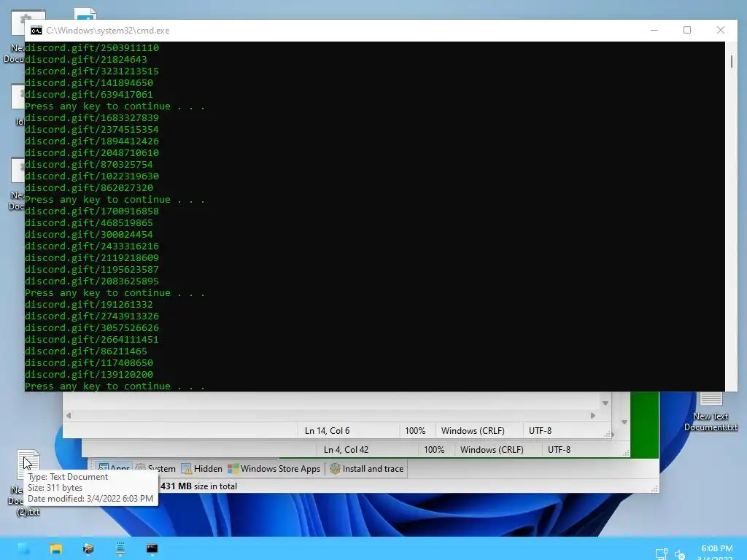Click the System tab gear icon
The image size is (747, 560).
tap(141, 467)
